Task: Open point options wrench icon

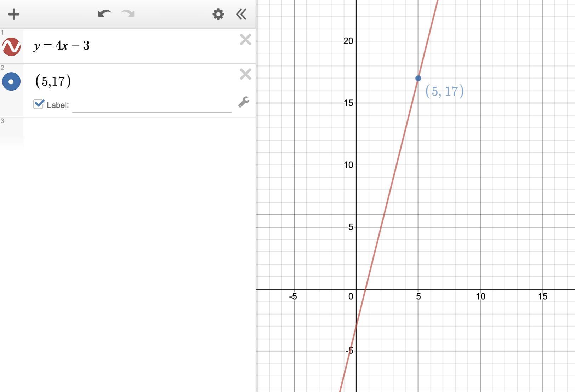Action: 244,102
